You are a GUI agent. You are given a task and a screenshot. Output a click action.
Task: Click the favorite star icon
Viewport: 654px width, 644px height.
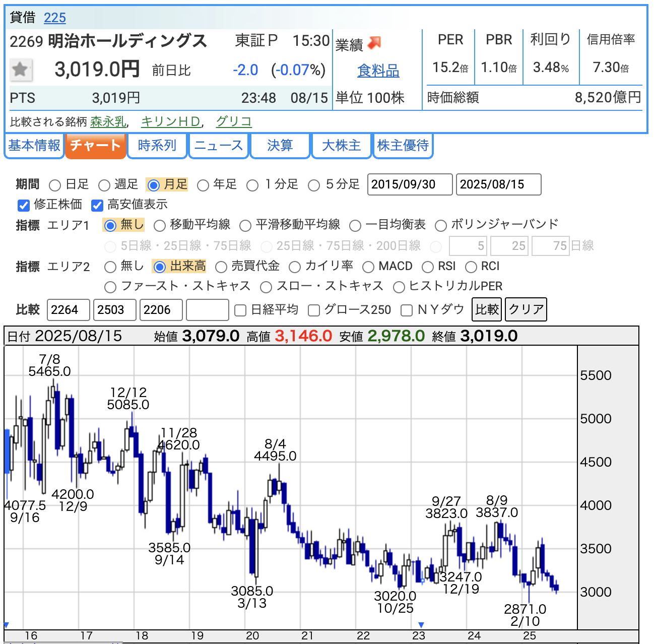point(21,70)
